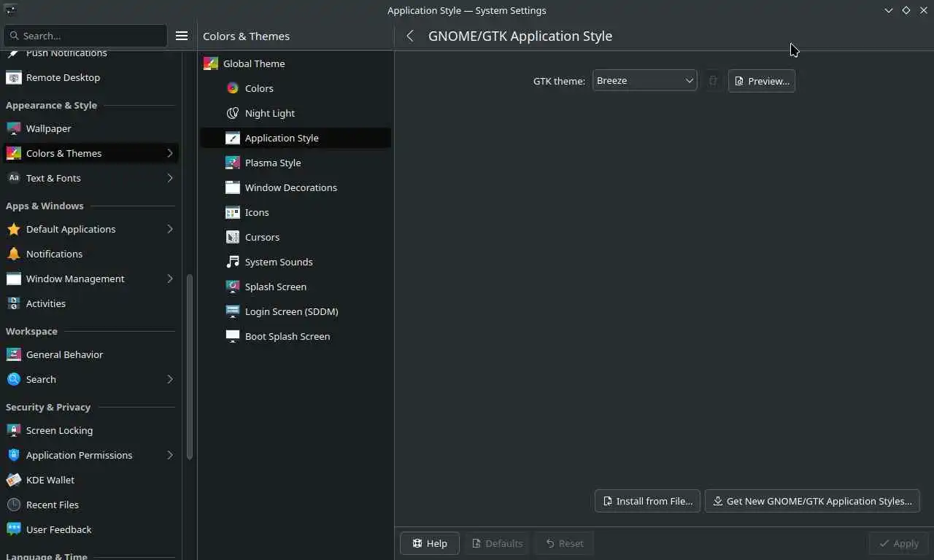Select the Splash Screen icon
The width and height of the screenshot is (934, 560).
click(x=233, y=287)
